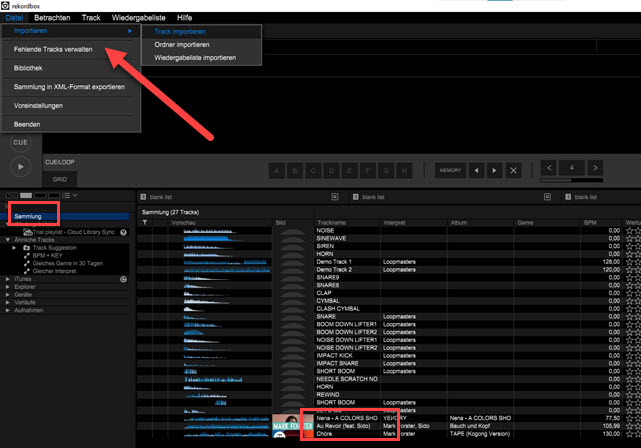Expand the Geräte section
The width and height of the screenshot is (641, 448).
click(8, 294)
